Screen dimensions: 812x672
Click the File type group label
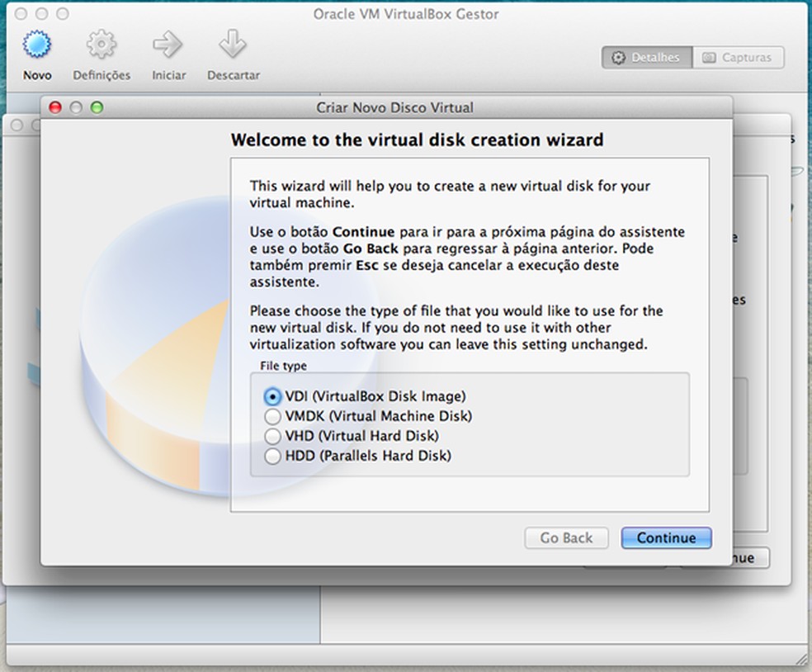click(x=283, y=366)
